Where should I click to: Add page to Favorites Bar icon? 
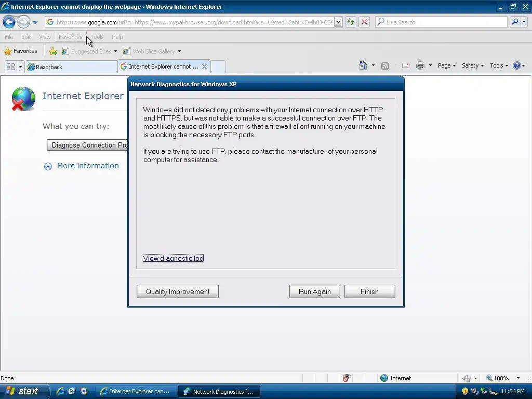[52, 51]
